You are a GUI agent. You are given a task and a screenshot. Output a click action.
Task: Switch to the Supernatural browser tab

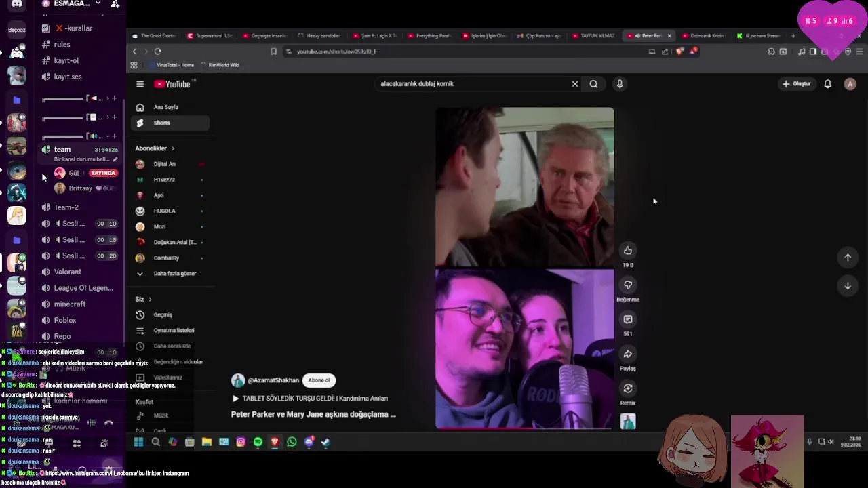210,36
